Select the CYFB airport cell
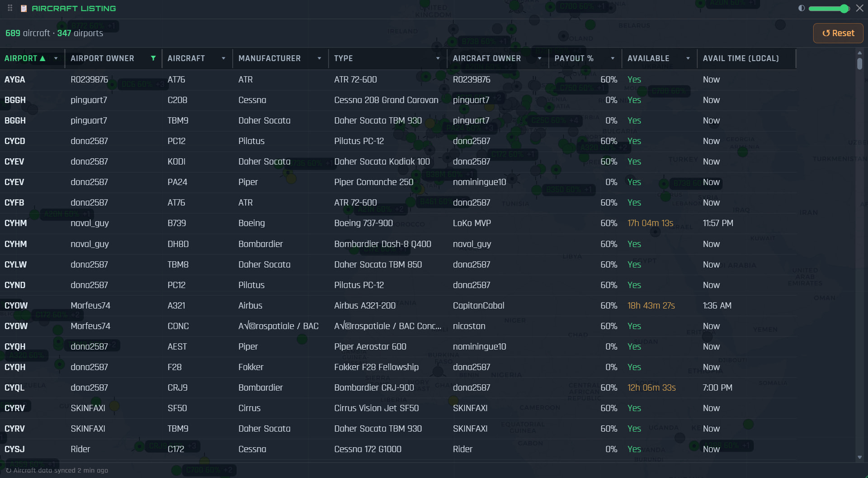This screenshot has height=478, width=868. point(14,203)
